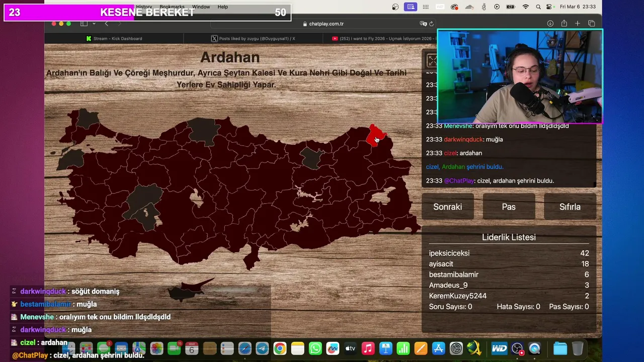Viewport: 644px width, 362px height.
Task: Expand the sidebar dropdown chevron in Safari toolbar
Action: pyautogui.click(x=93, y=24)
